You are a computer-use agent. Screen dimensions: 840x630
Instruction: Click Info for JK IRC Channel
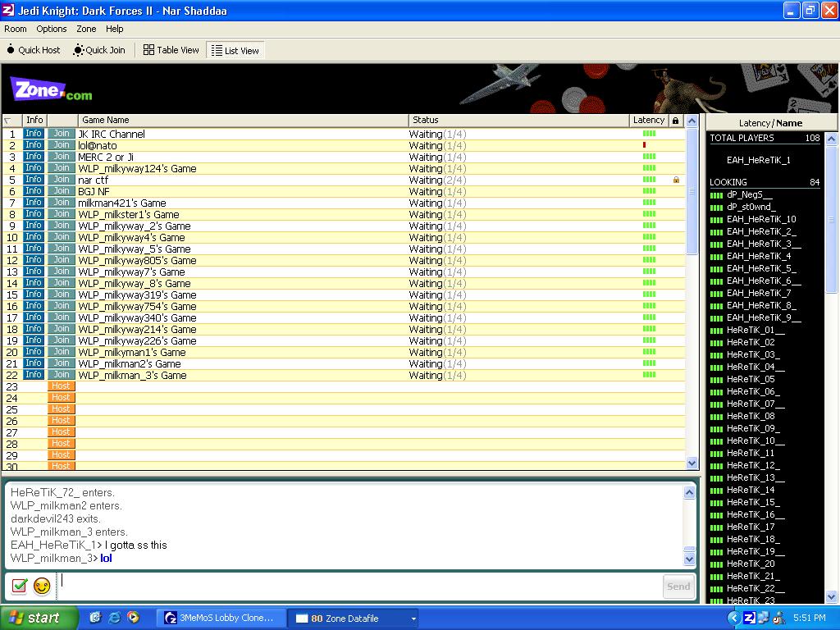click(33, 134)
